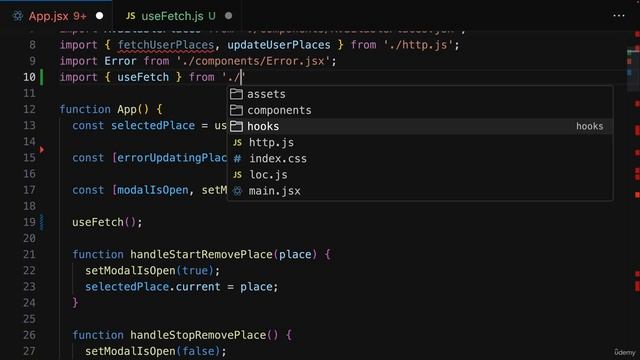The height and width of the screenshot is (360, 640).
Task: Click './components/Error.jsx' path string
Action: click(x=253, y=61)
